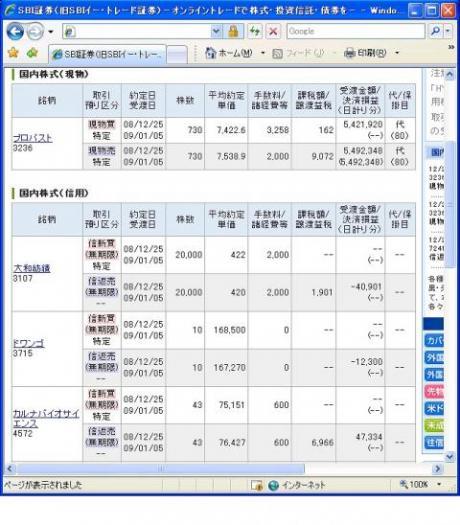Open the recent pages dropdown beside Forward

point(51,32)
